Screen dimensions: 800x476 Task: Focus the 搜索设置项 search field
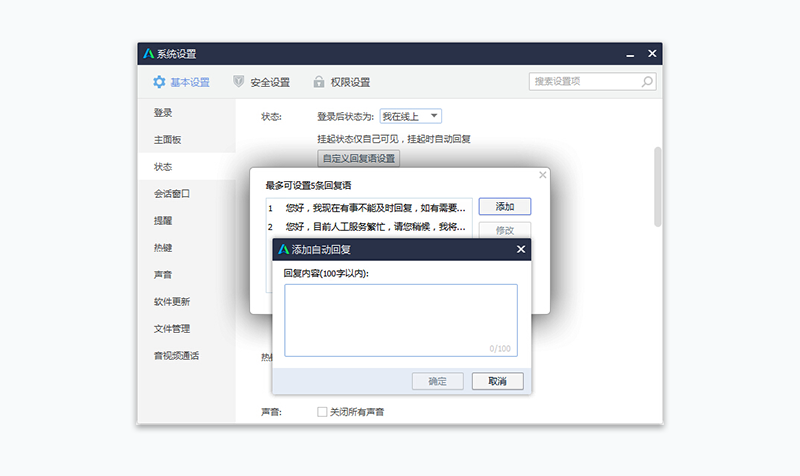(592, 82)
